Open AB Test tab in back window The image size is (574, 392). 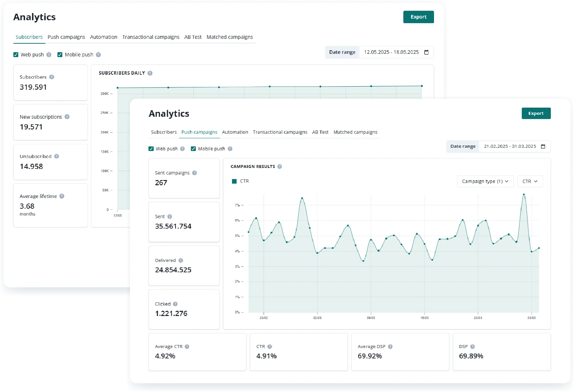(193, 37)
